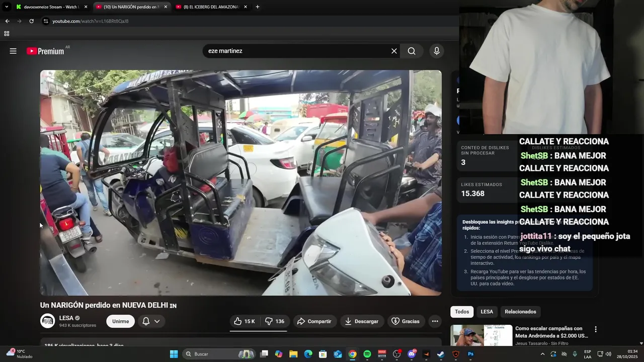644x362 pixels.
Task: View site information icon in address bar
Action: [46, 21]
